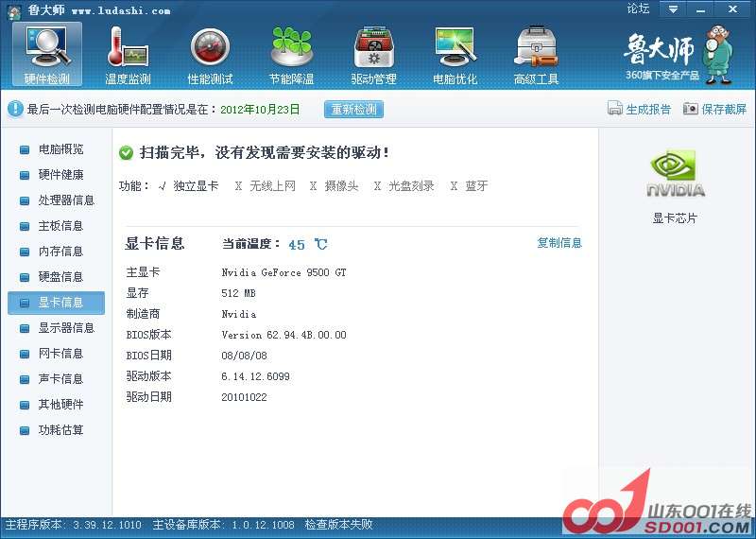Image resolution: width=756 pixels, height=539 pixels.
Task: Open the 性能测试 performance test
Action: point(210,55)
